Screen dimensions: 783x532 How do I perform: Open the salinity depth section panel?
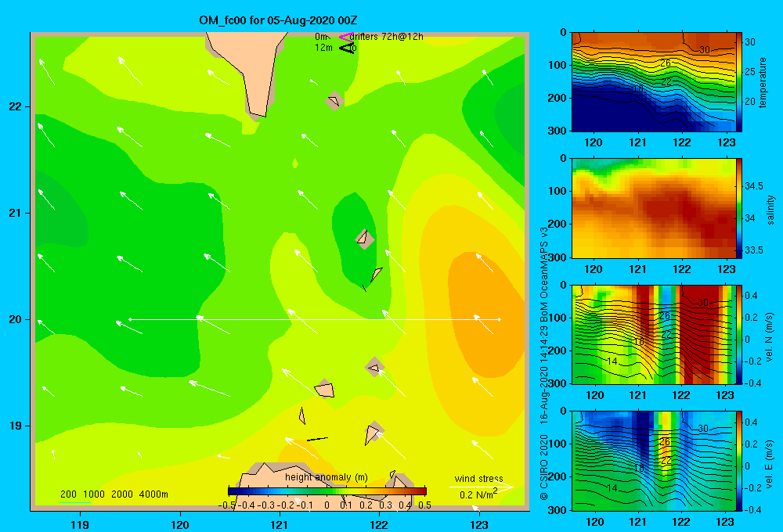tap(653, 208)
